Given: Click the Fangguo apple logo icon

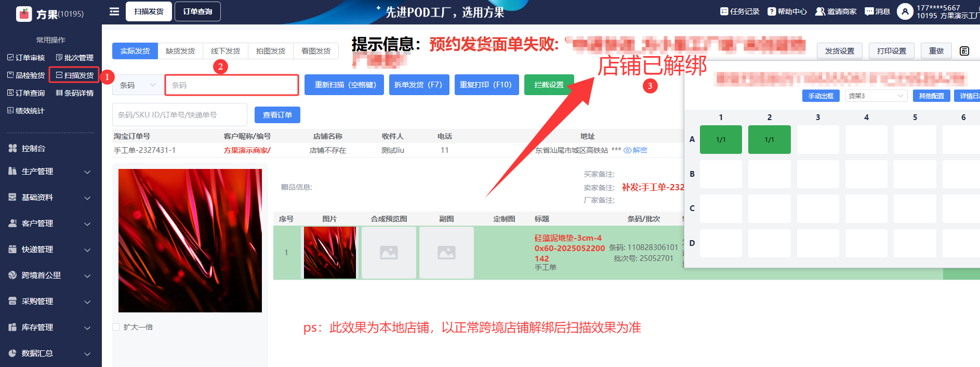Looking at the screenshot, I should (x=24, y=14).
